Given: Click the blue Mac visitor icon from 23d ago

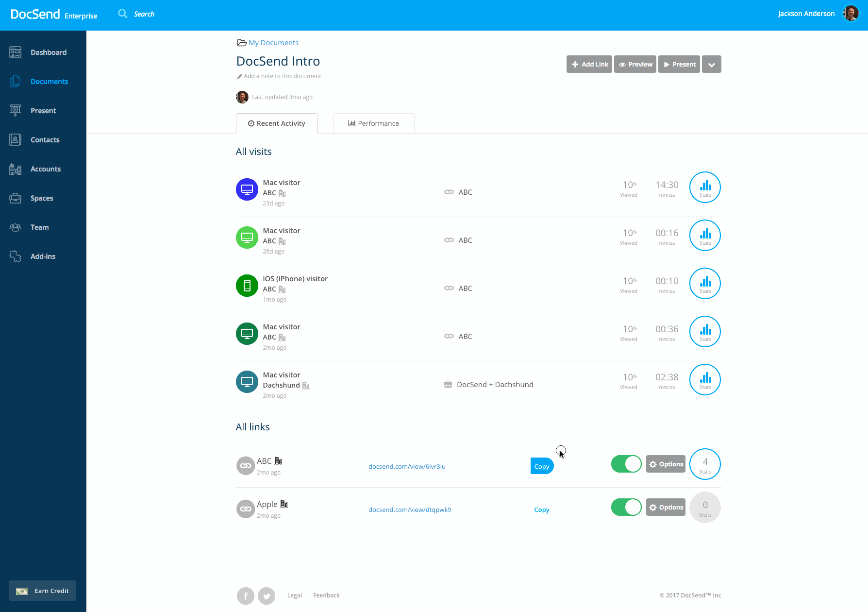Looking at the screenshot, I should pos(247,189).
